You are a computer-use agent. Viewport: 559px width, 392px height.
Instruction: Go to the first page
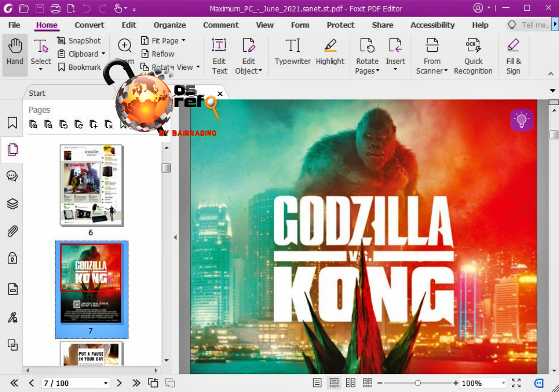click(14, 383)
